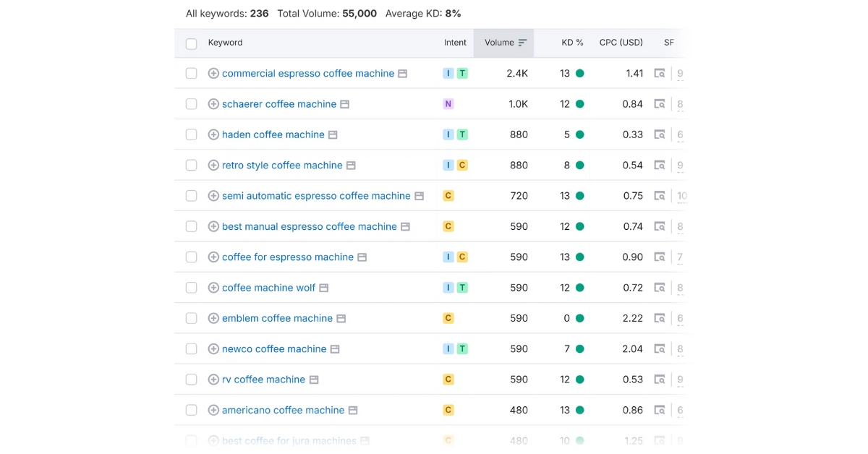Click 2.4K volume for commercial espresso row
Screen dimensions: 868x454
(x=517, y=74)
